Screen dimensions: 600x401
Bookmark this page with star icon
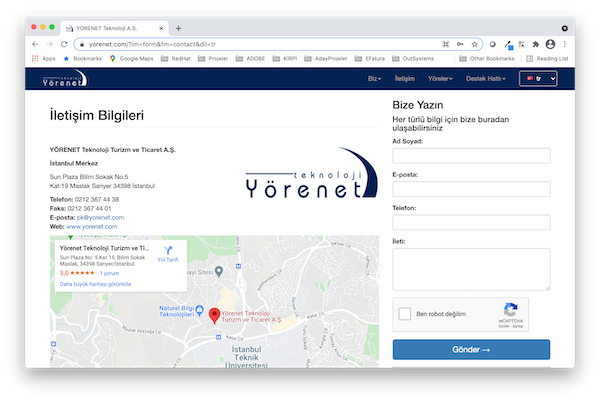pyautogui.click(x=474, y=44)
